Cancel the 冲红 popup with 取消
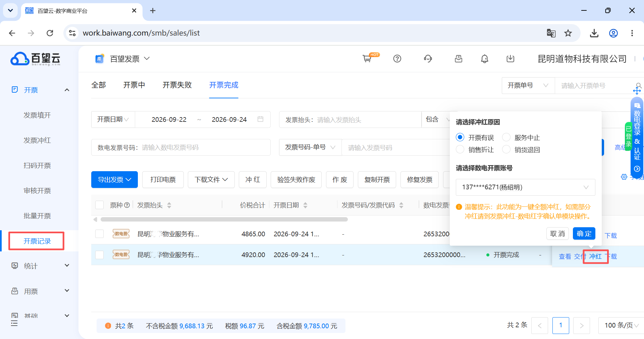Viewport: 644px width, 339px height. [557, 234]
